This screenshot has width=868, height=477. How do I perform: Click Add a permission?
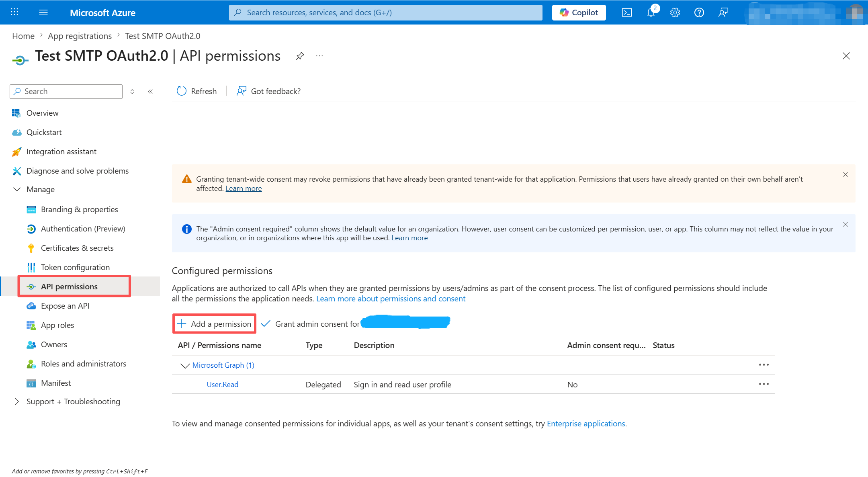tap(214, 324)
